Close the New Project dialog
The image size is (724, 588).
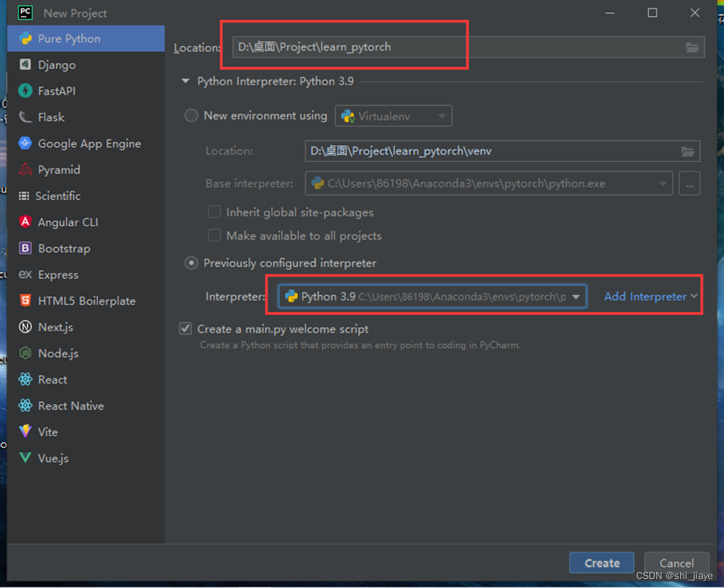695,13
